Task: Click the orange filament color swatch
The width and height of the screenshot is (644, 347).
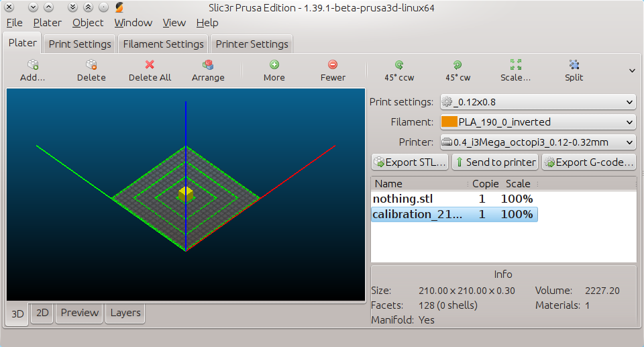Action: point(449,121)
